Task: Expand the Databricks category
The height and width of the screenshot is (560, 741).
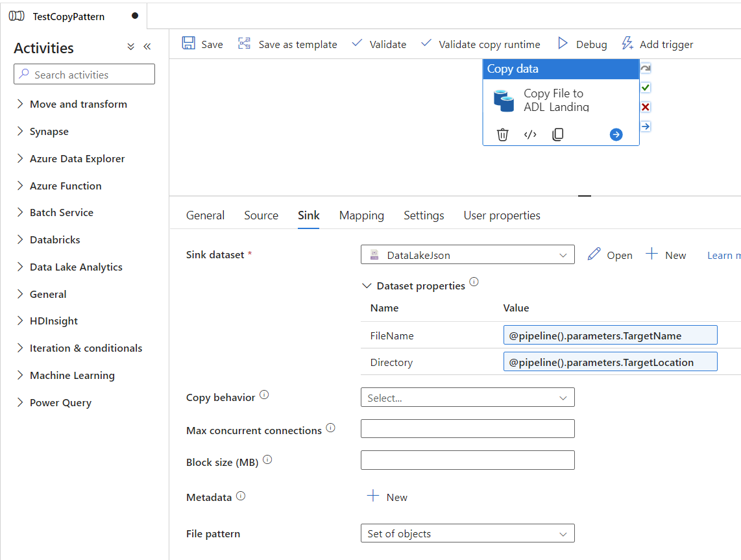Action: tap(20, 239)
